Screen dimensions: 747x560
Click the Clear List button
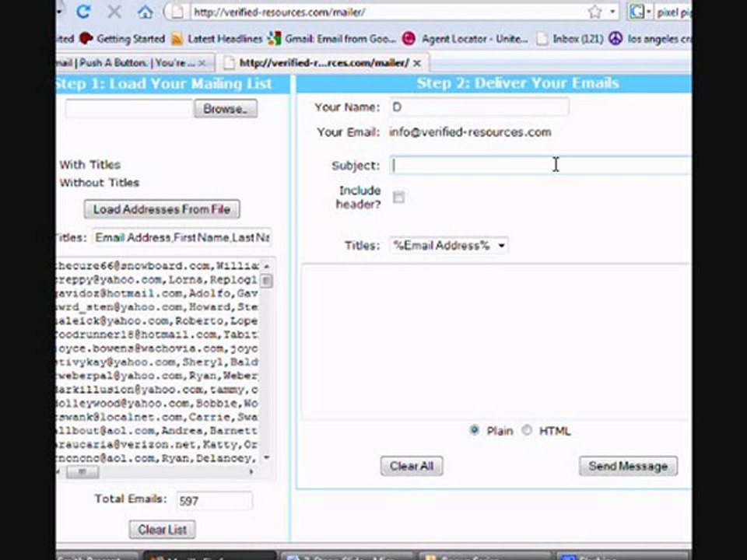click(x=162, y=530)
